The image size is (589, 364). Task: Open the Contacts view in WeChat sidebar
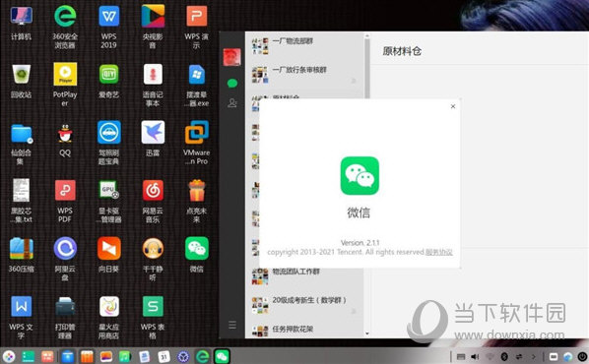tap(232, 103)
